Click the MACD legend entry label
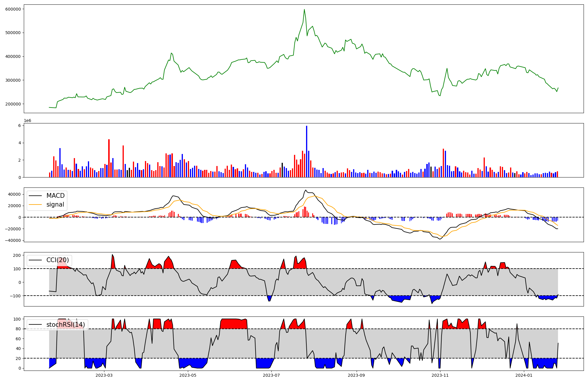 click(55, 196)
